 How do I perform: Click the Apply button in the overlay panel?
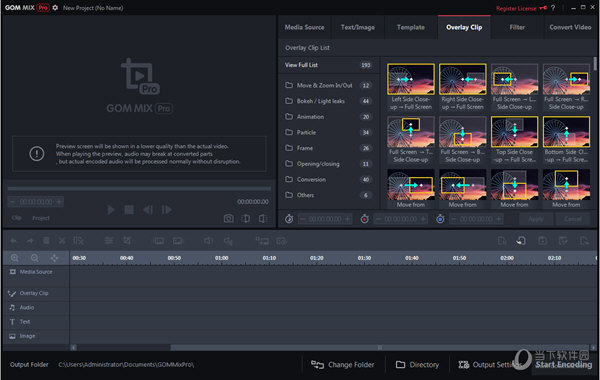[x=536, y=219]
